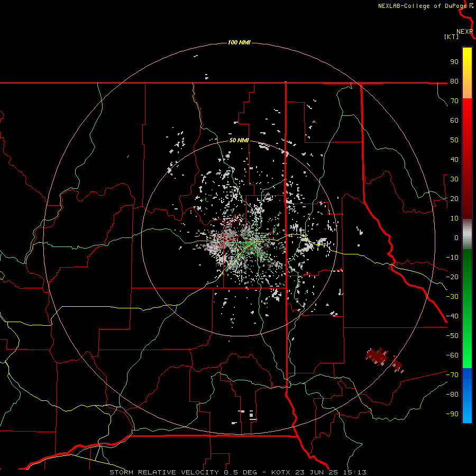The image size is (476, 476).
Task: Click the -50 knot scale label
Action: pyautogui.click(x=452, y=336)
